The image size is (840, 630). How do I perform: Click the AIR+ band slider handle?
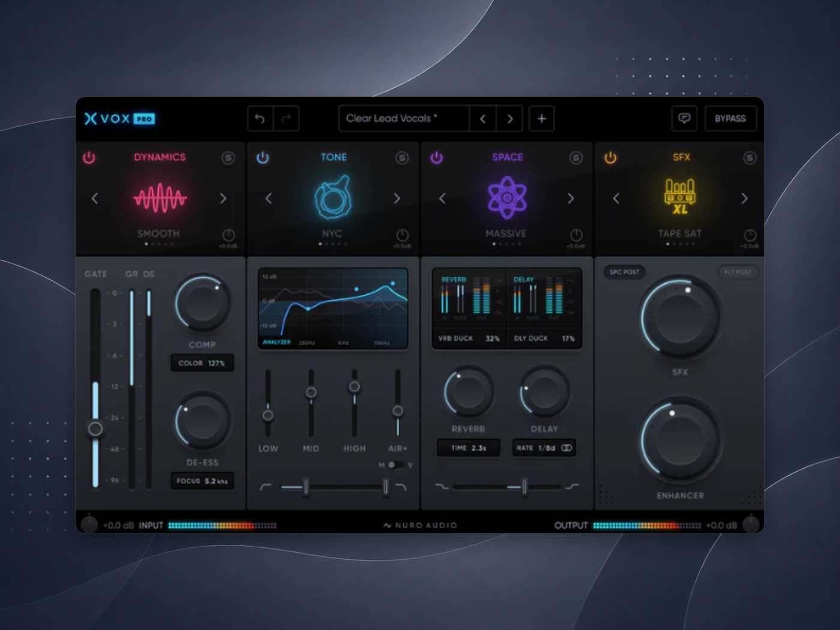(x=397, y=411)
